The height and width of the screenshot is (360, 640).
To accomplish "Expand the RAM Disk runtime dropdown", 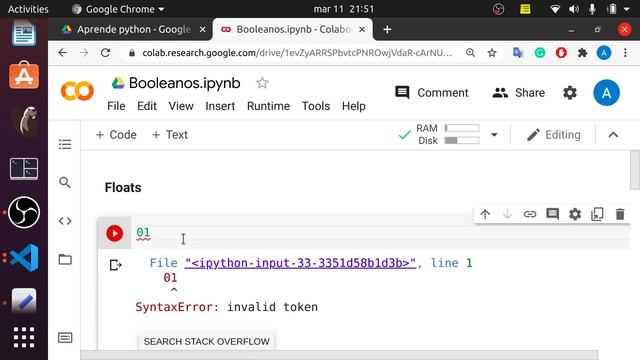I will (x=494, y=135).
